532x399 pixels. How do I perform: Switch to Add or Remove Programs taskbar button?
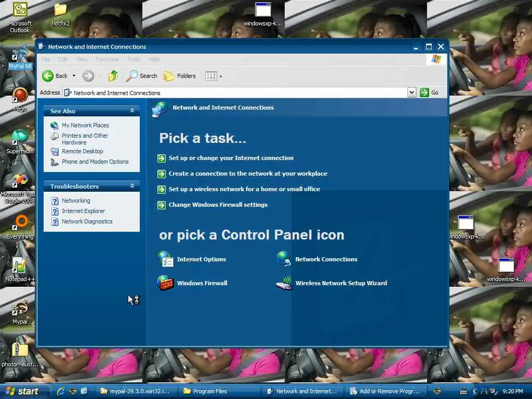386,391
